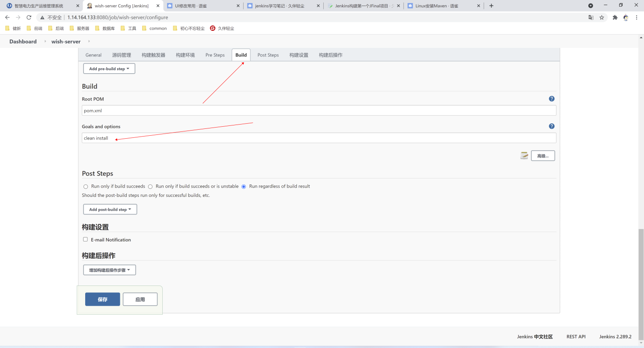Select Run only if build succeeds
644x348 pixels.
[x=86, y=187]
